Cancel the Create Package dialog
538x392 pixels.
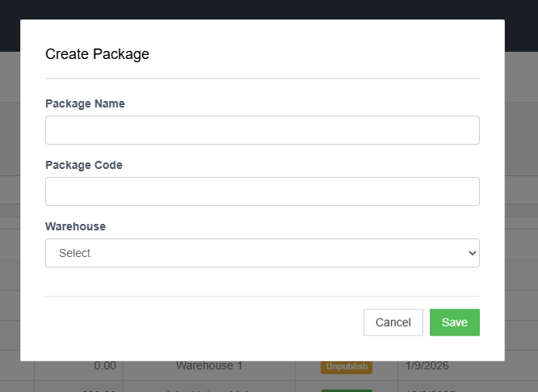[x=393, y=322]
